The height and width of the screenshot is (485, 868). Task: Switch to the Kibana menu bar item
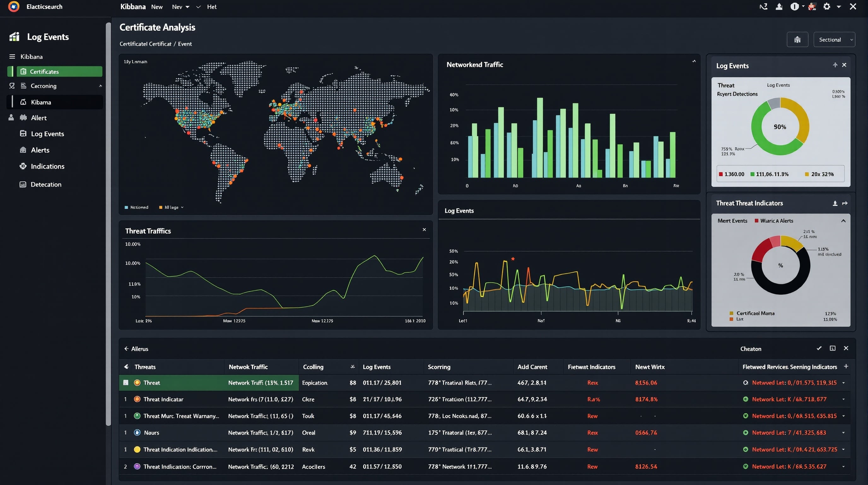pos(132,6)
